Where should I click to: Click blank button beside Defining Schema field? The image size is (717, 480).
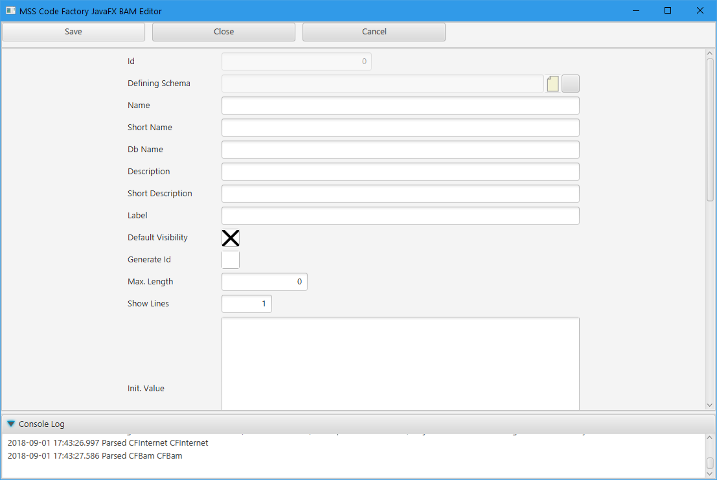pyautogui.click(x=571, y=84)
